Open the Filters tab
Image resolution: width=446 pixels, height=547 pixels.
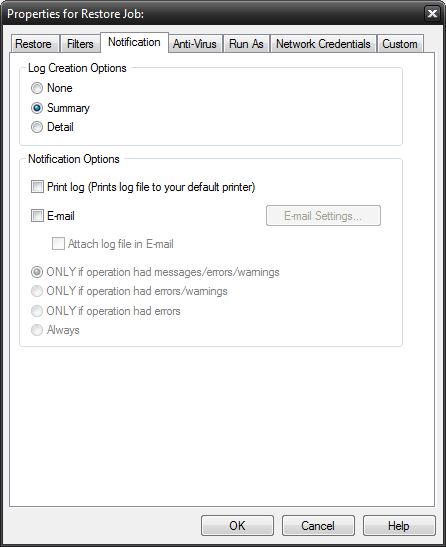coord(80,44)
